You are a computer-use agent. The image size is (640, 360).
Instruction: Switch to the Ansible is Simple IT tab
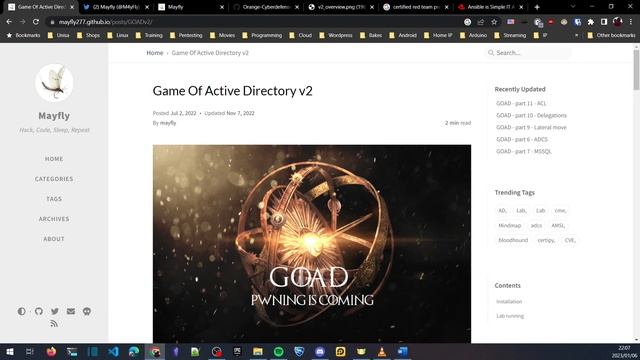coord(491,7)
